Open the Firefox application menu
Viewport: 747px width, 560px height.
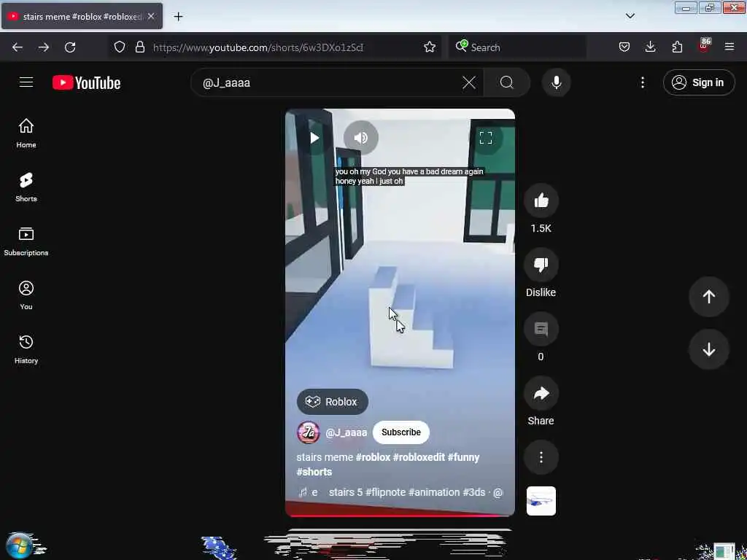729,47
